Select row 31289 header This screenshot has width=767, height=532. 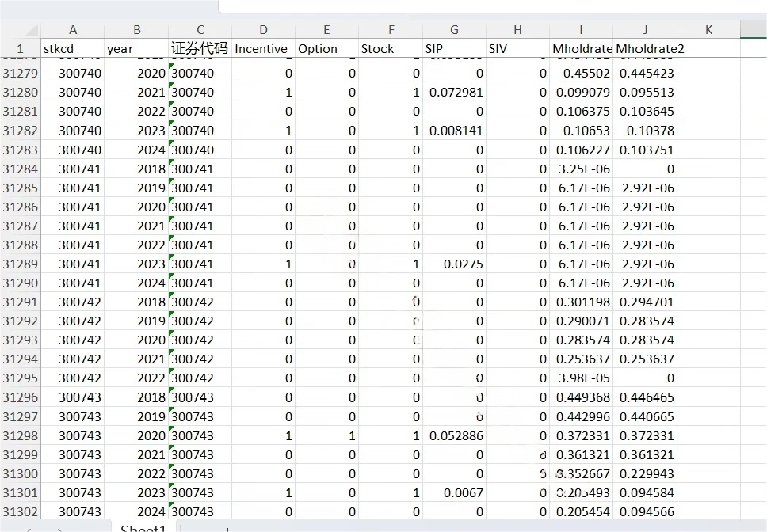21,264
